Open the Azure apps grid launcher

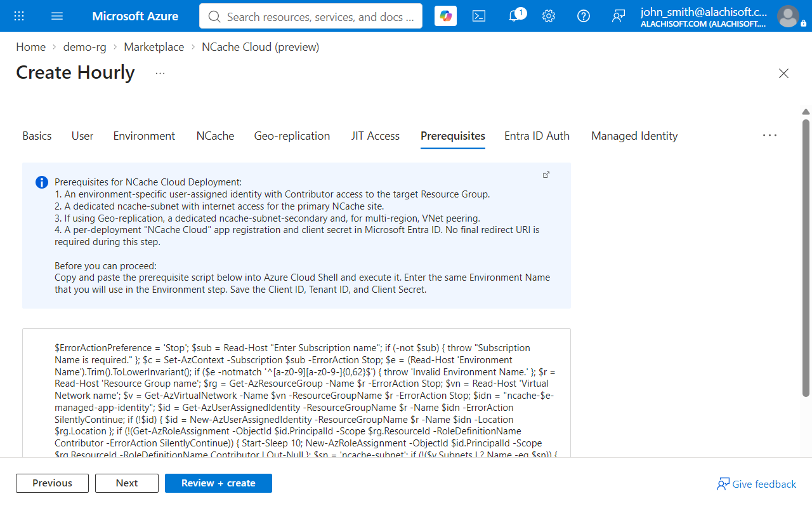[x=19, y=16]
